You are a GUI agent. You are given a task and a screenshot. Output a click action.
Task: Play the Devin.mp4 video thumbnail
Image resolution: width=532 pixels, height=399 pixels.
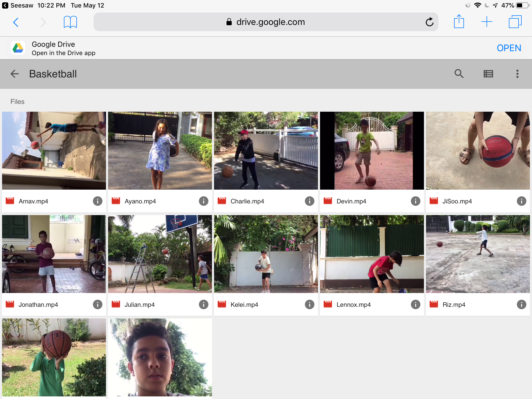(x=372, y=151)
